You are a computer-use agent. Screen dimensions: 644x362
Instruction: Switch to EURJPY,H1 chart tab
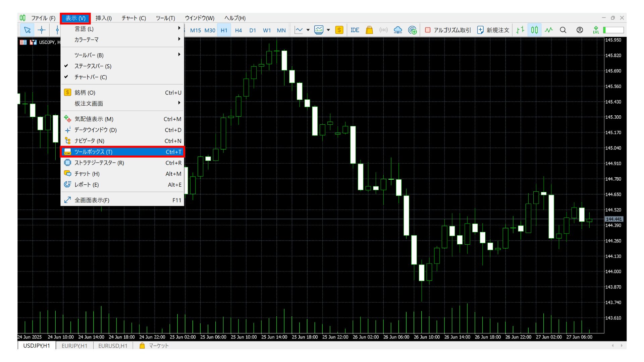point(74,346)
